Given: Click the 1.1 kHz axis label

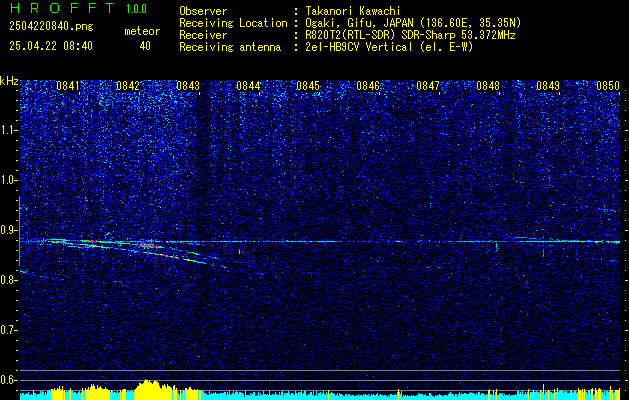Looking at the screenshot, I should click(8, 130).
